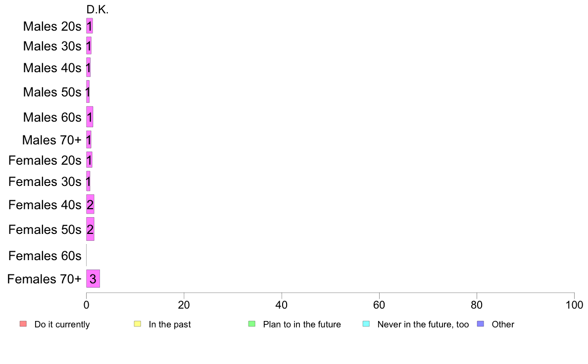Viewport: 588px width, 364px height.
Task: Click the 100 tick label on the axis
Action: (574, 305)
